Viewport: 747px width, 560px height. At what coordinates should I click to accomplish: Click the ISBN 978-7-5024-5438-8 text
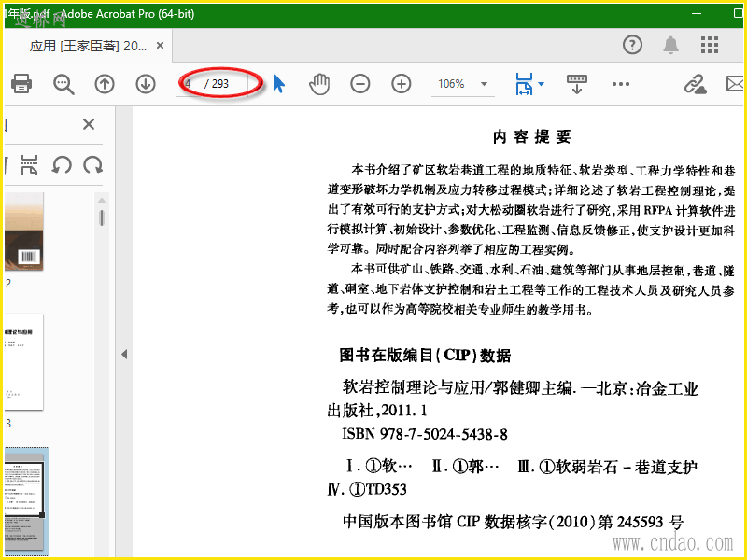(425, 434)
